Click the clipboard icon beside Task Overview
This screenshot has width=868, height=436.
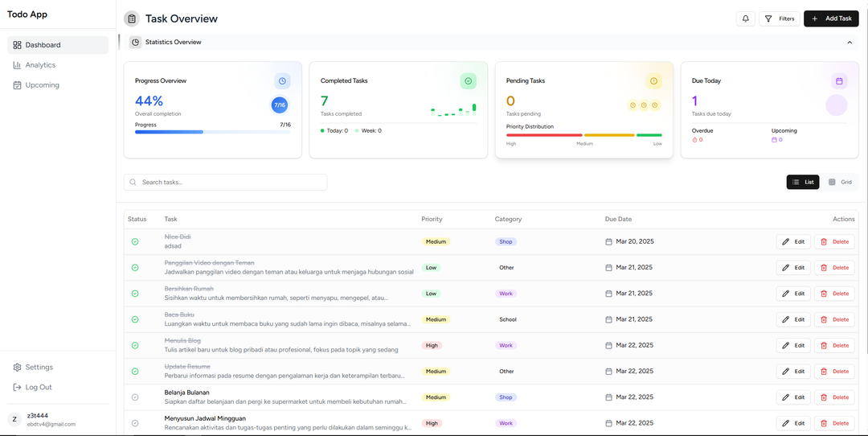[132, 19]
